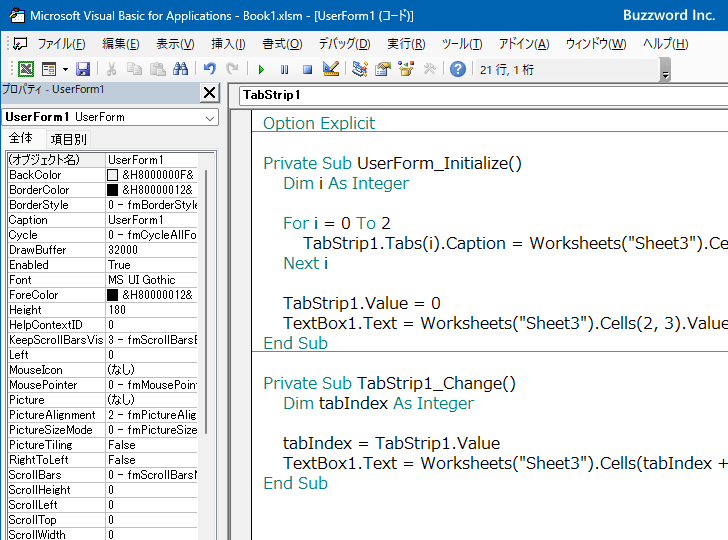Click the Insert UserForm toolbar icon
The width and height of the screenshot is (728, 540).
click(x=49, y=70)
